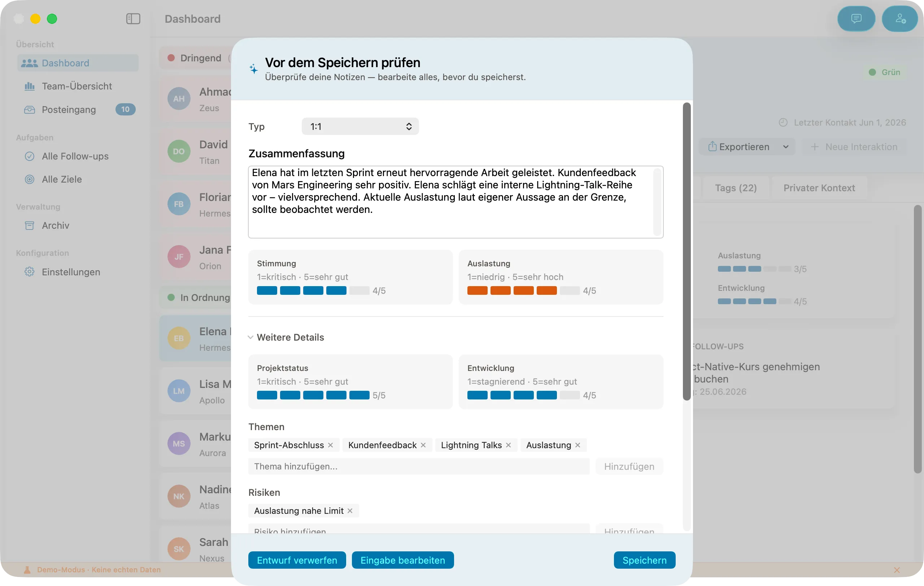Click the main window's right scrollbar
The height and width of the screenshot is (586, 924).
(918, 340)
